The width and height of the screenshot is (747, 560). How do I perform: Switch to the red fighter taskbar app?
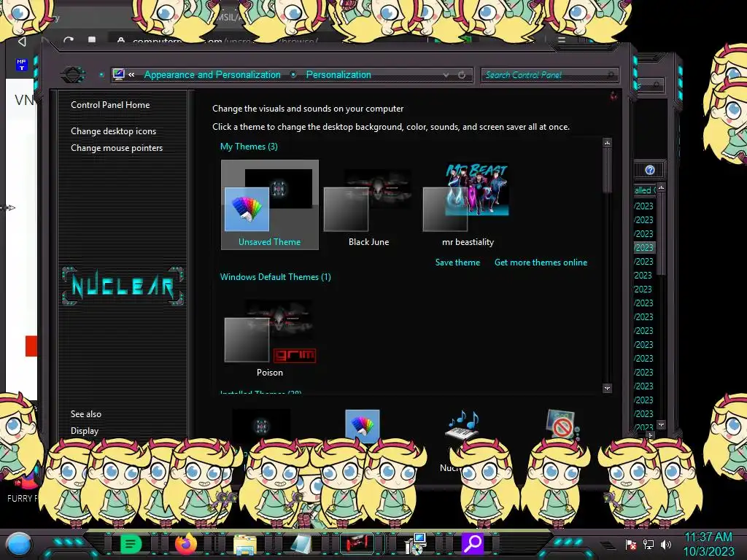[357, 543]
